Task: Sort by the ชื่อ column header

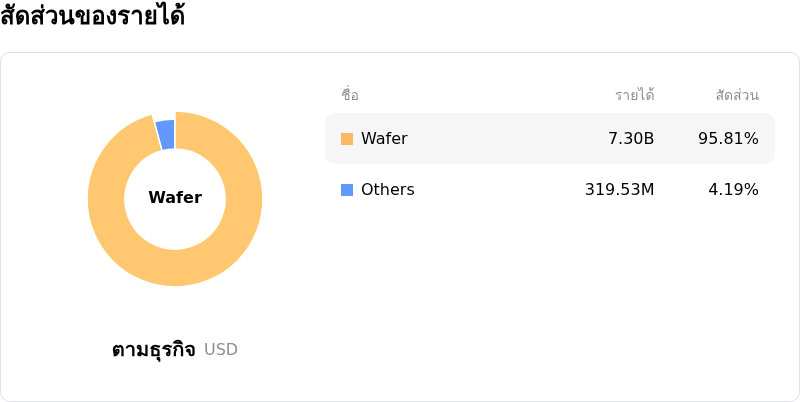Action: click(x=350, y=96)
